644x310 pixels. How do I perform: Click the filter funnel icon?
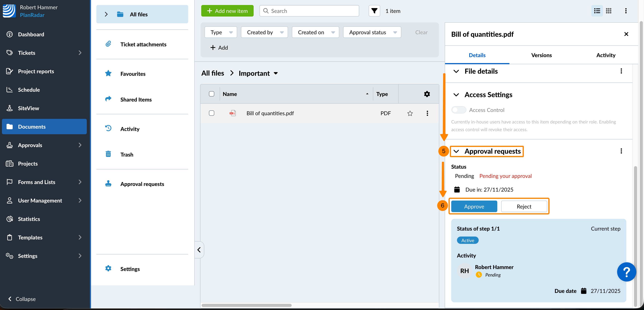click(x=374, y=11)
